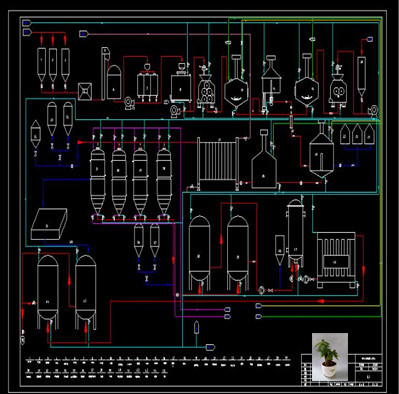Click the plate frame filter press symbol

pos(218,163)
